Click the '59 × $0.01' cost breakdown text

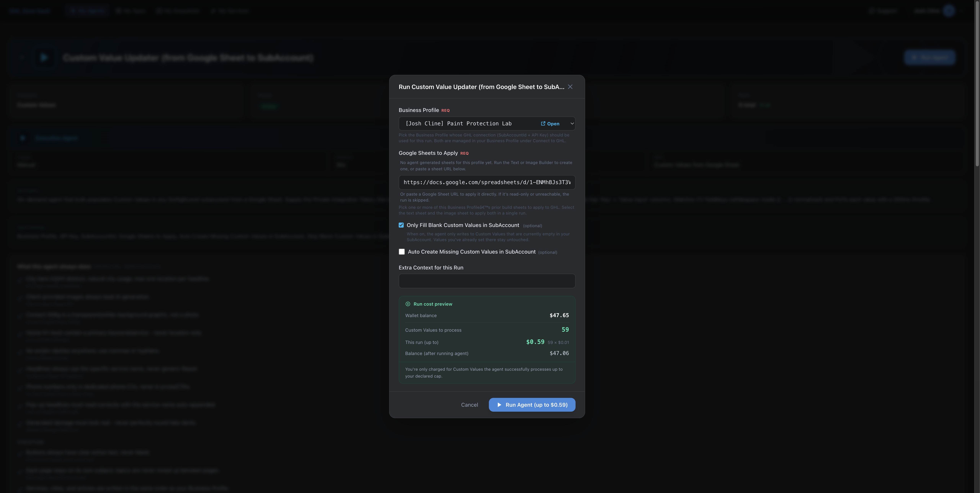click(x=559, y=342)
